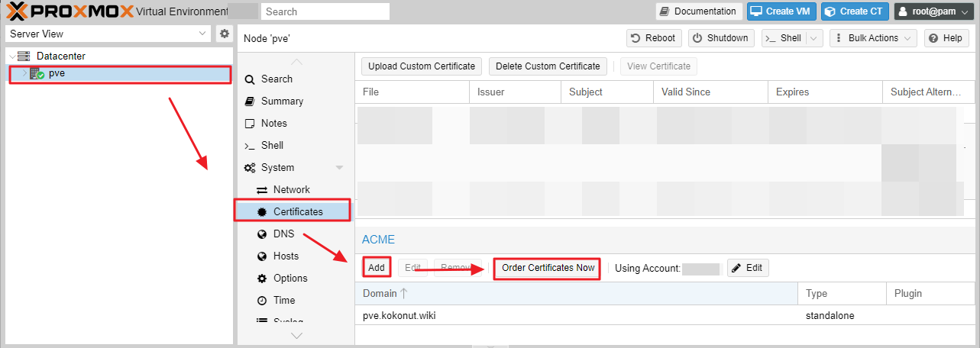Open the Network menu item
This screenshot has width=980, height=348.
pos(296,189)
